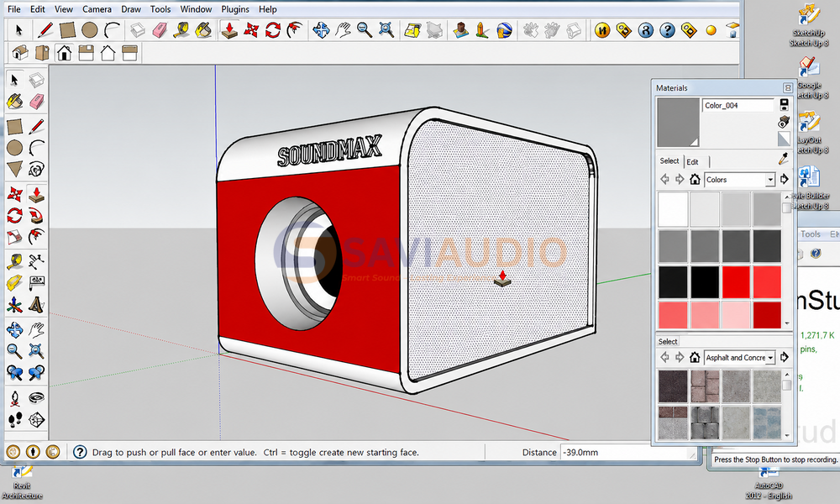The image size is (840, 504).
Task: Select the Front view house icon
Action: (65, 53)
